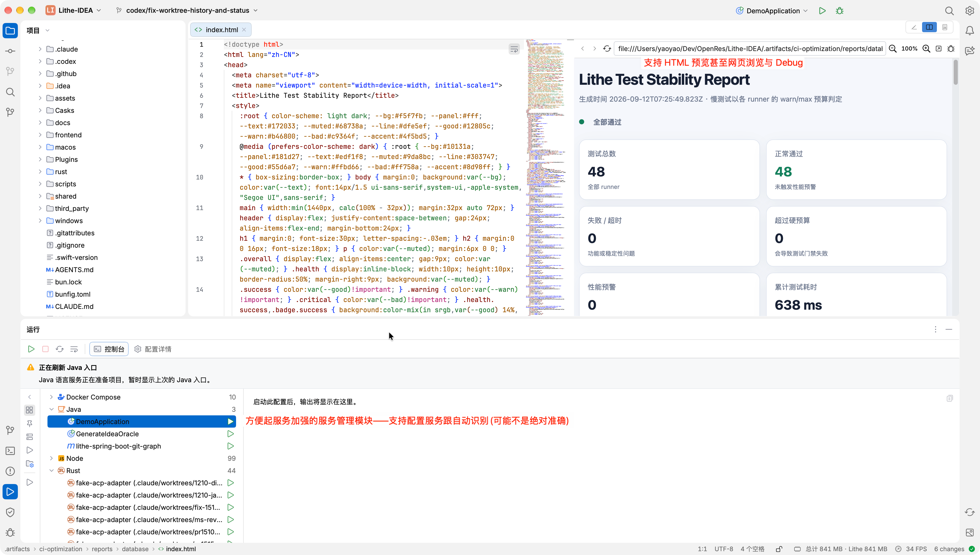Click the preview URL address field
This screenshot has height=555, width=980.
click(750, 49)
